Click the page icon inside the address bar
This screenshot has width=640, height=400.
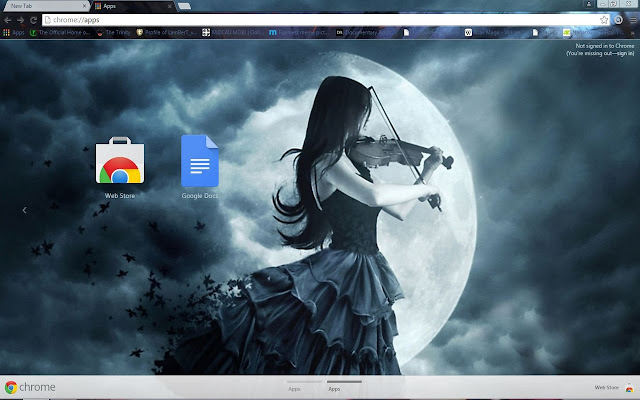coord(47,20)
